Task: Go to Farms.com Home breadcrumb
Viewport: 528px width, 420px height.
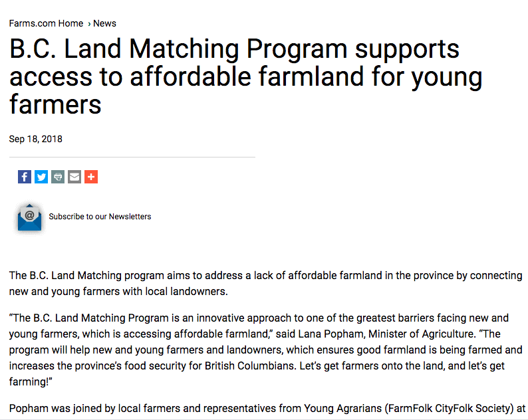Action: [x=46, y=23]
